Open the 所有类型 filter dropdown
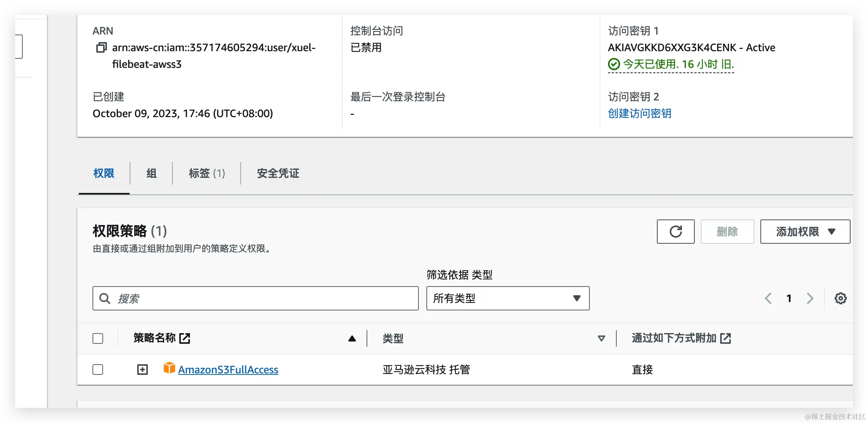The width and height of the screenshot is (868, 423). pyautogui.click(x=508, y=299)
